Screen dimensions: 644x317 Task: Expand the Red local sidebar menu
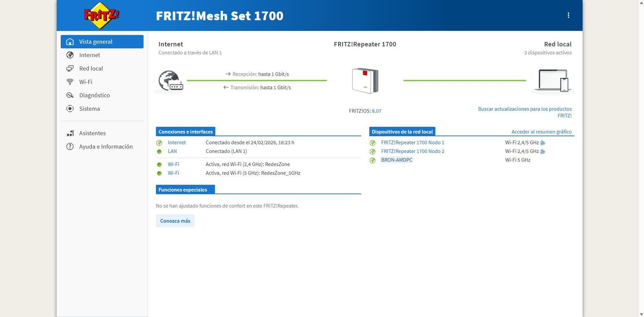91,69
